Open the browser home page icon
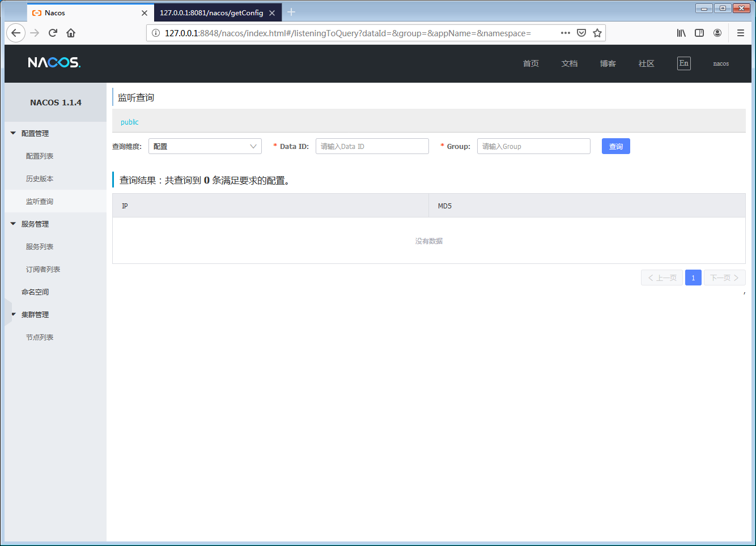756x546 pixels. click(x=71, y=33)
